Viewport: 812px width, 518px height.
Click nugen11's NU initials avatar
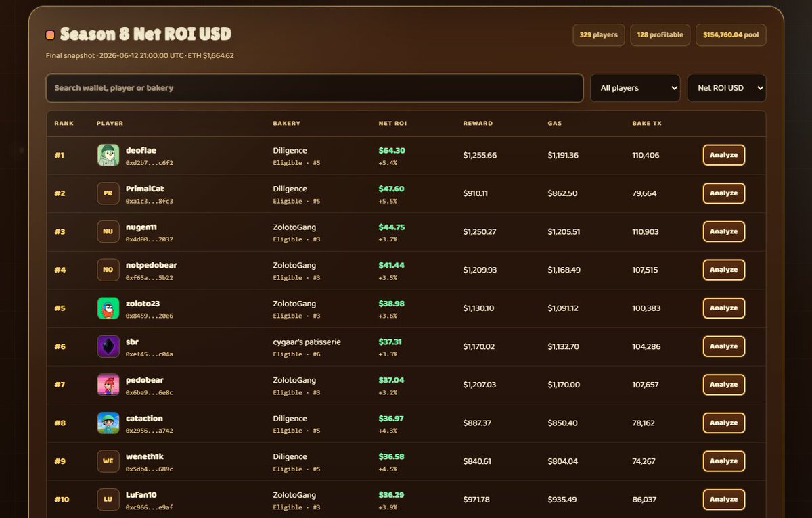[x=108, y=231]
